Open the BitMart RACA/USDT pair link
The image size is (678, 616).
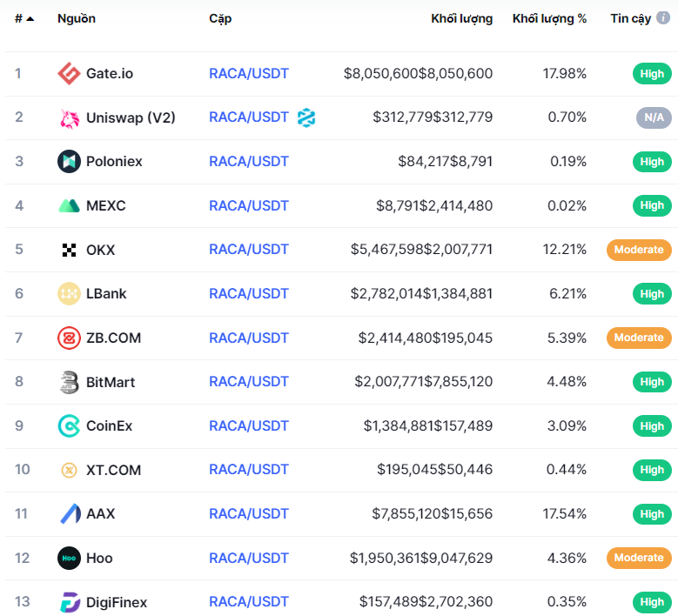tap(249, 382)
